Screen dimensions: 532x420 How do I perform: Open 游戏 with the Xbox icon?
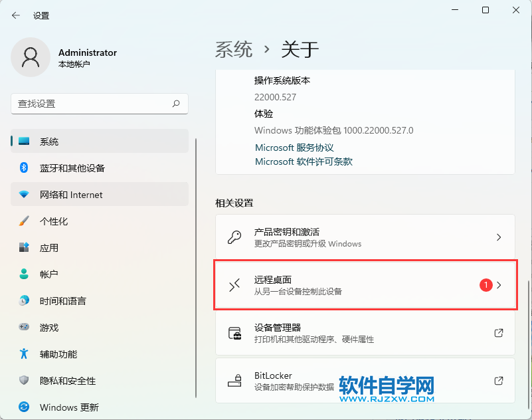pyautogui.click(x=23, y=328)
